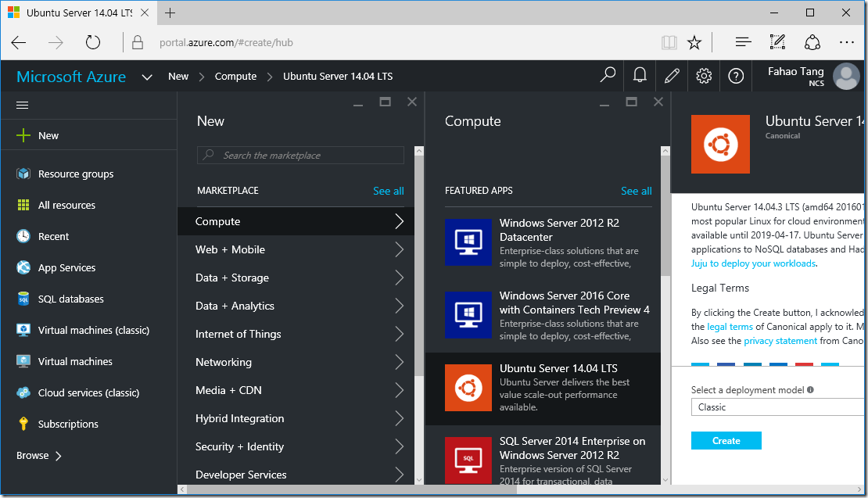Screen dimensions: 868x498
Task: Open the notifications bell icon
Action: click(640, 76)
